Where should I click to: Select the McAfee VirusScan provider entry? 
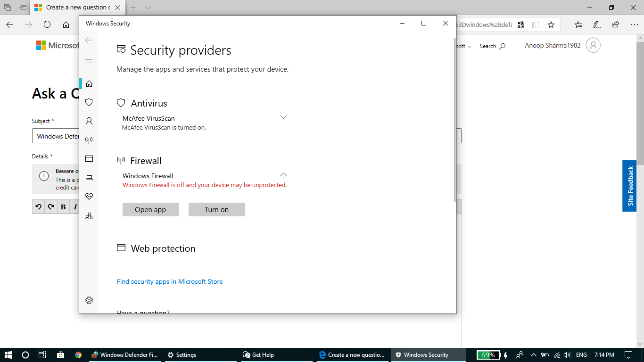[x=149, y=118]
